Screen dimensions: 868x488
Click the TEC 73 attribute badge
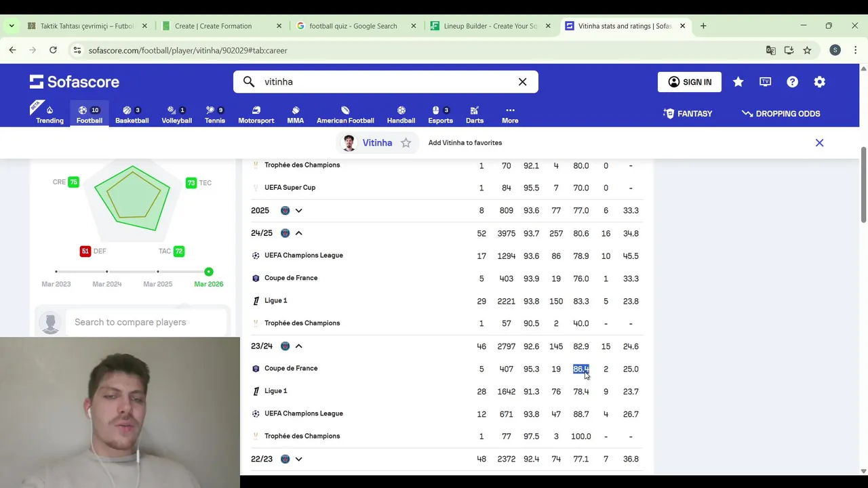191,183
